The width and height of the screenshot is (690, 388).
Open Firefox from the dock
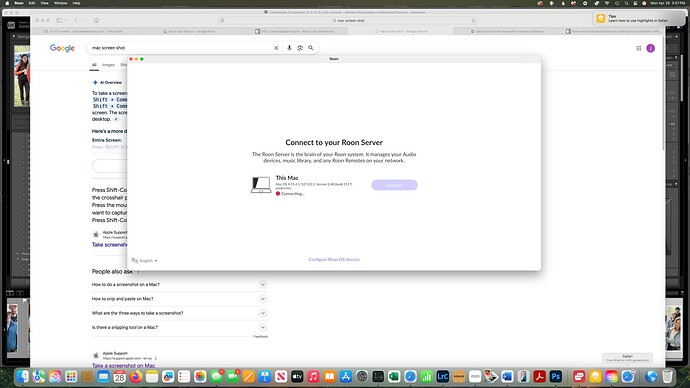pyautogui.click(x=136, y=377)
